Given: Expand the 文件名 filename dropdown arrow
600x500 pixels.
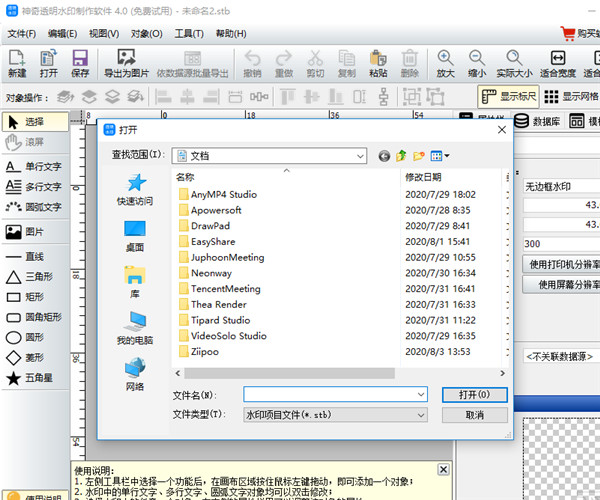Looking at the screenshot, I should [x=421, y=394].
